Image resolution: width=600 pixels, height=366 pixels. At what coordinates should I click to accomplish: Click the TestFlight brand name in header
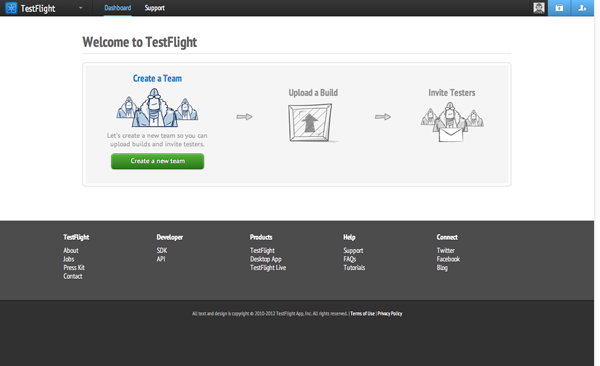(38, 8)
